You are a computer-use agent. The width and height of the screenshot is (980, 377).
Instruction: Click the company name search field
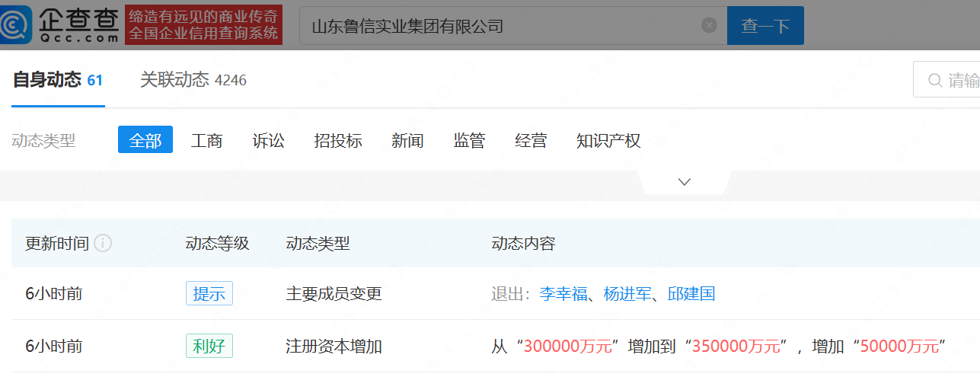coord(503,26)
